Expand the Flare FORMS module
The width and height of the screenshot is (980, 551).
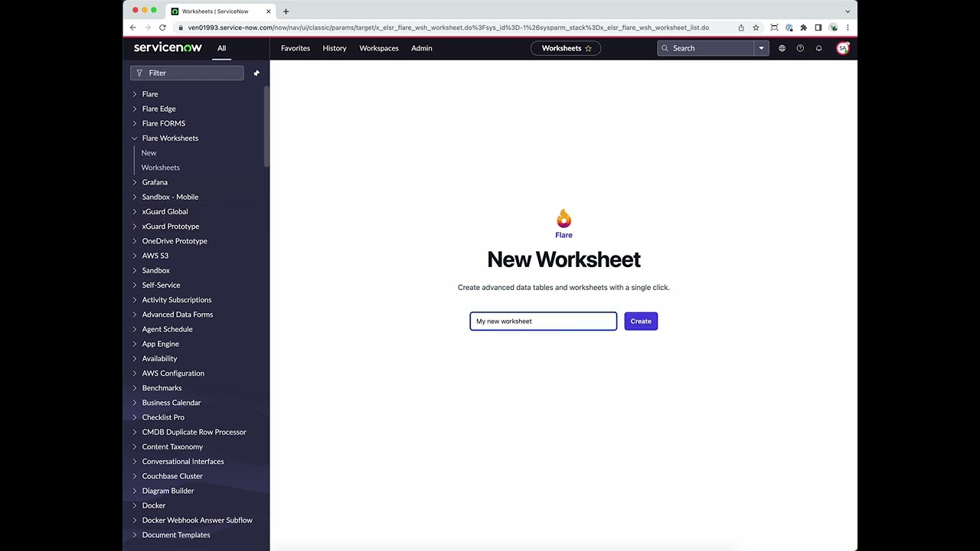(135, 123)
